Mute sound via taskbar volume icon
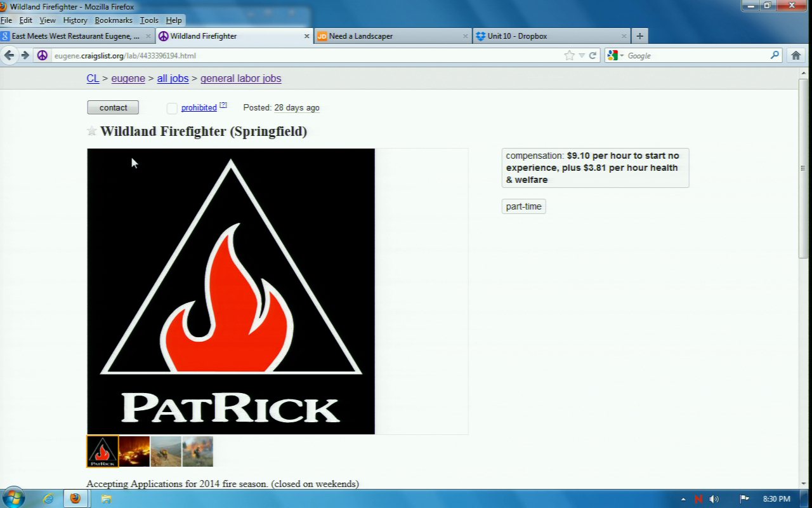812x508 pixels. [714, 499]
